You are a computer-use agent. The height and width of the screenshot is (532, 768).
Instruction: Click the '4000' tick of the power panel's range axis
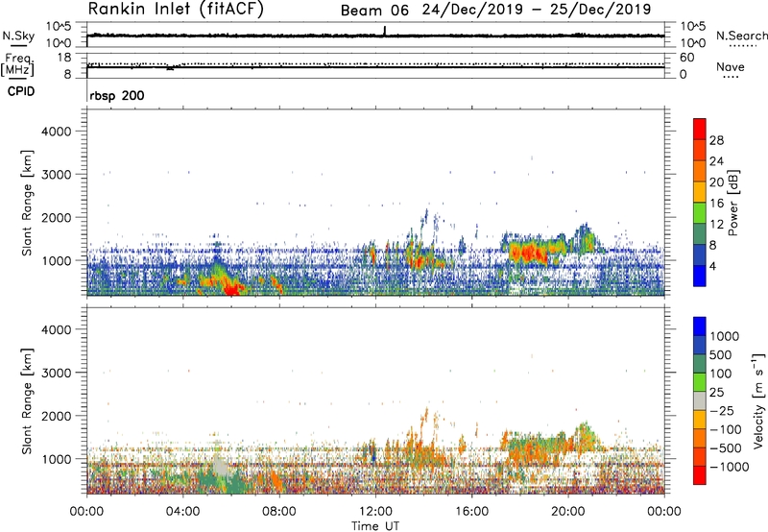[57, 132]
